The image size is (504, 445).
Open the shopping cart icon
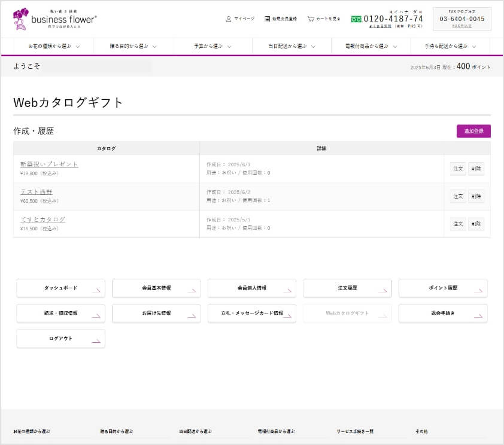coord(311,19)
